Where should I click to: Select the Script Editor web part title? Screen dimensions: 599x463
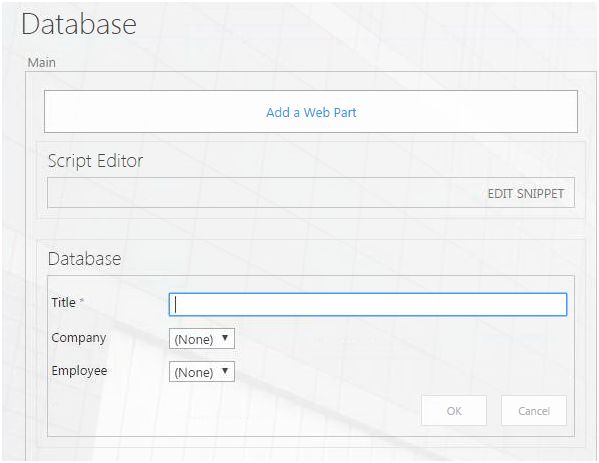(96, 161)
